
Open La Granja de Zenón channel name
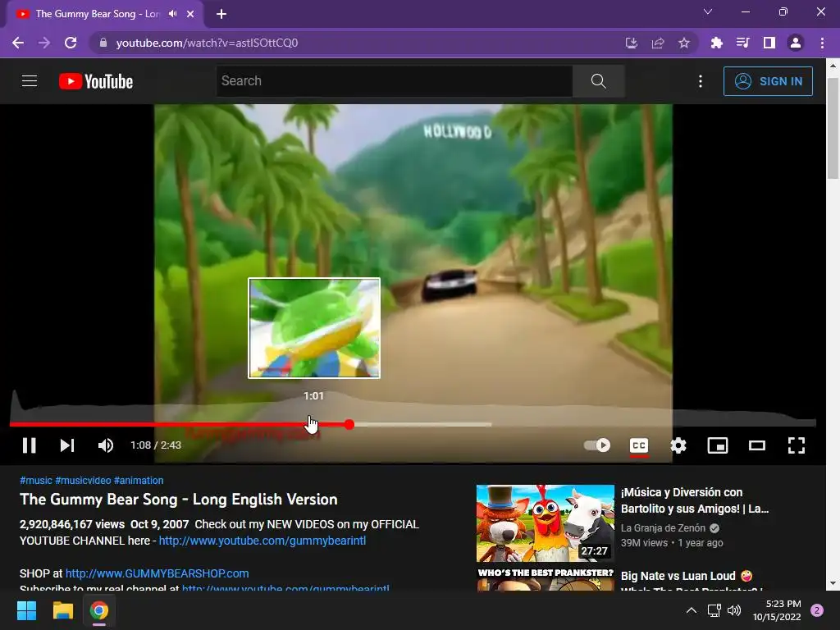pos(663,527)
